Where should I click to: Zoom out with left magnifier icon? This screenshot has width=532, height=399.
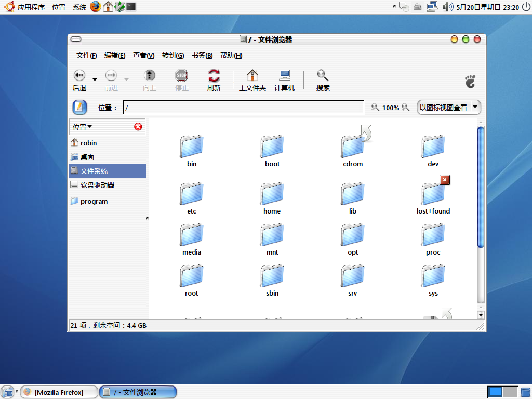point(375,108)
